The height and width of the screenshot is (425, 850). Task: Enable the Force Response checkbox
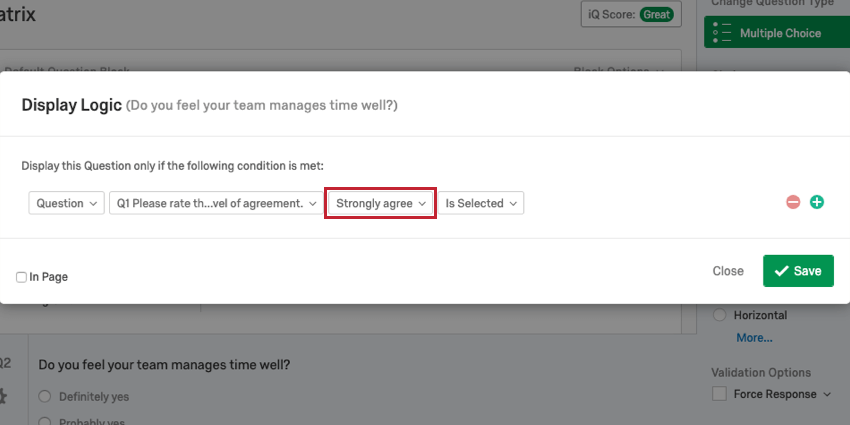(x=719, y=394)
